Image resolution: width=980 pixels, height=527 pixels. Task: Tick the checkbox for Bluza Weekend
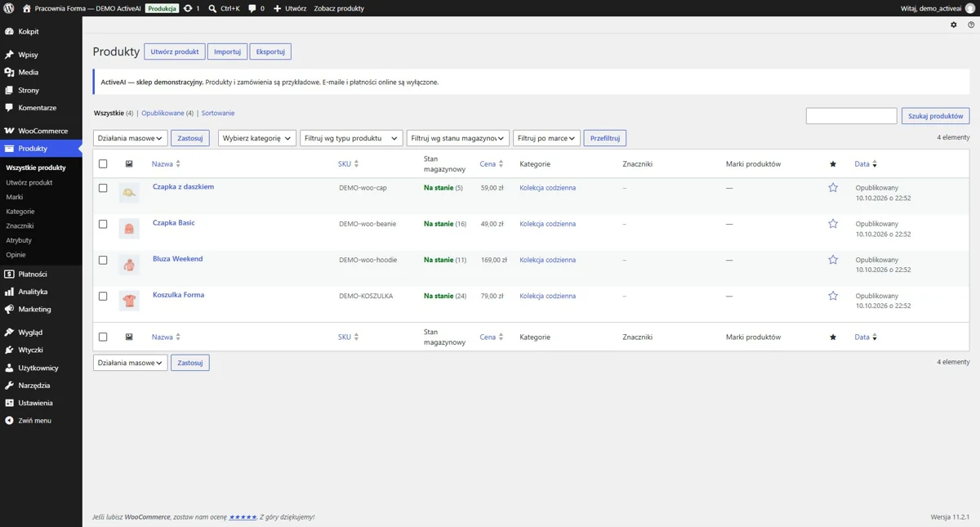pyautogui.click(x=103, y=260)
